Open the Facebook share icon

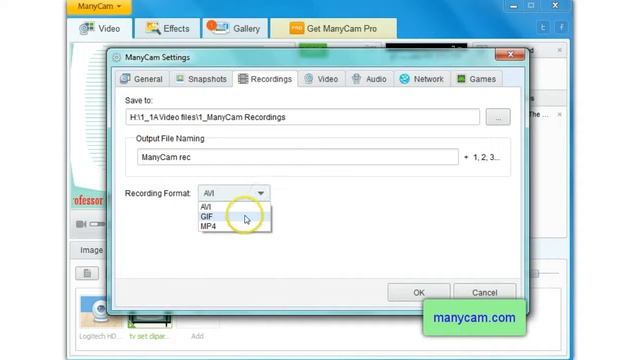tap(562, 28)
